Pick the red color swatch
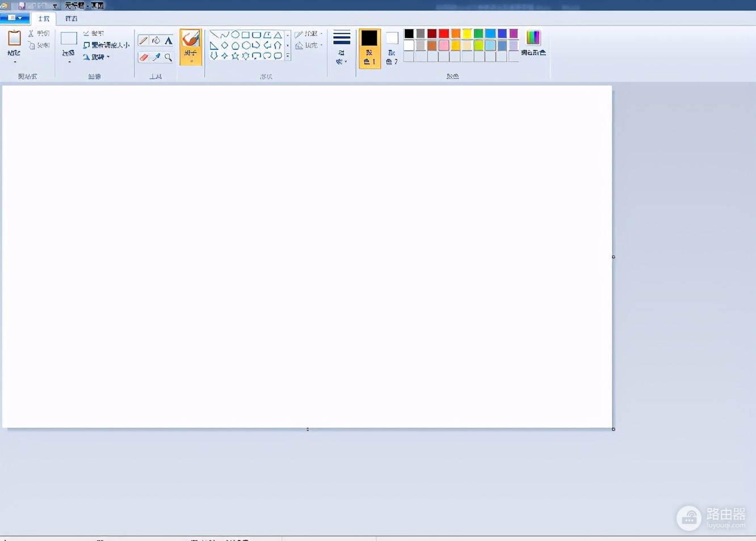 click(444, 34)
